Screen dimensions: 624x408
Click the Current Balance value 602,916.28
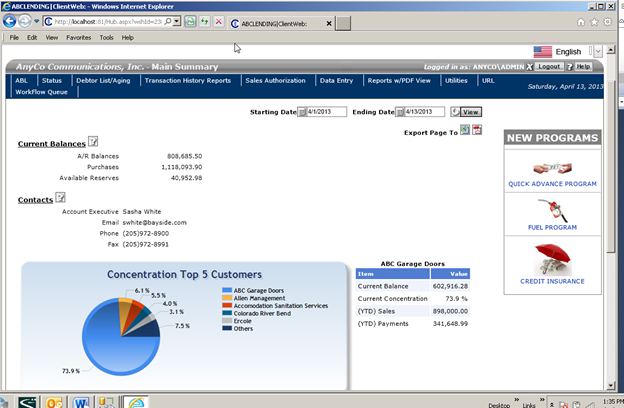pyautogui.click(x=450, y=286)
